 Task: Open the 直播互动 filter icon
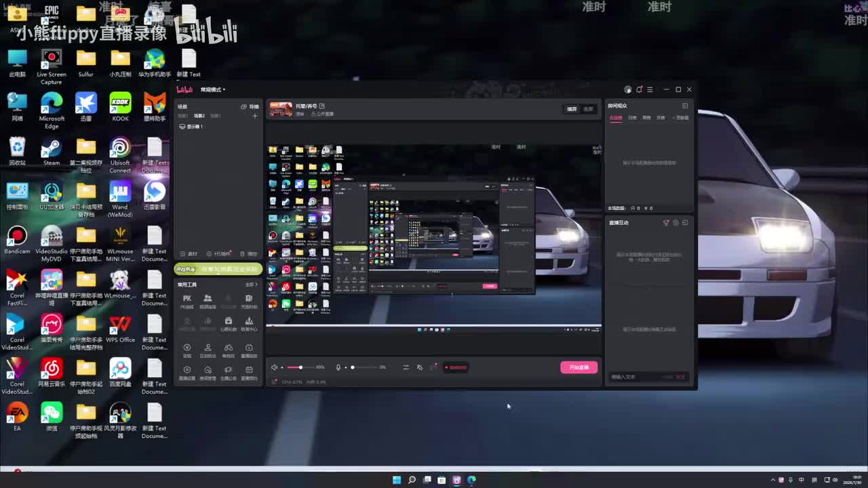click(666, 222)
